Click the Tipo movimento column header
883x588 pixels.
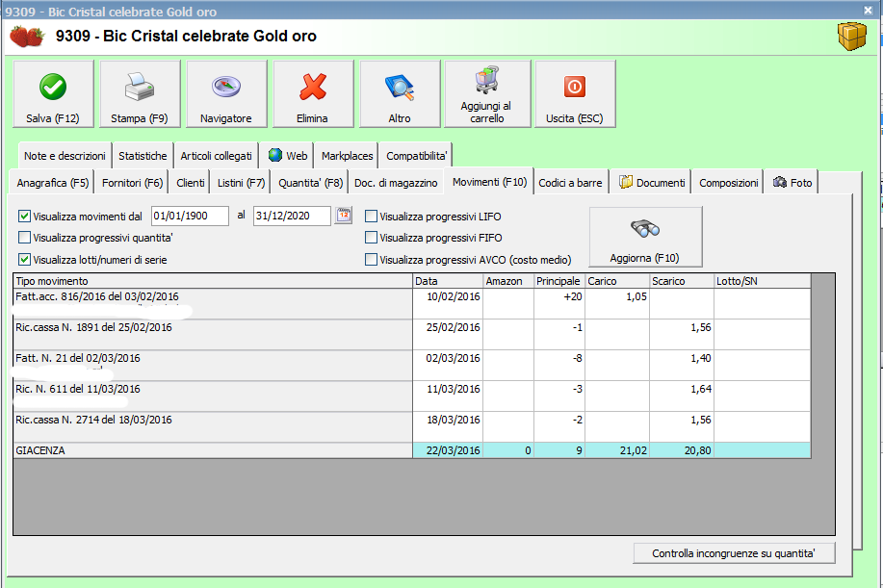(x=213, y=281)
